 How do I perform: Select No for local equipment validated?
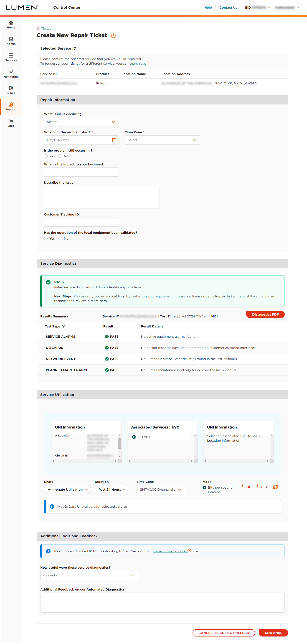click(60, 238)
